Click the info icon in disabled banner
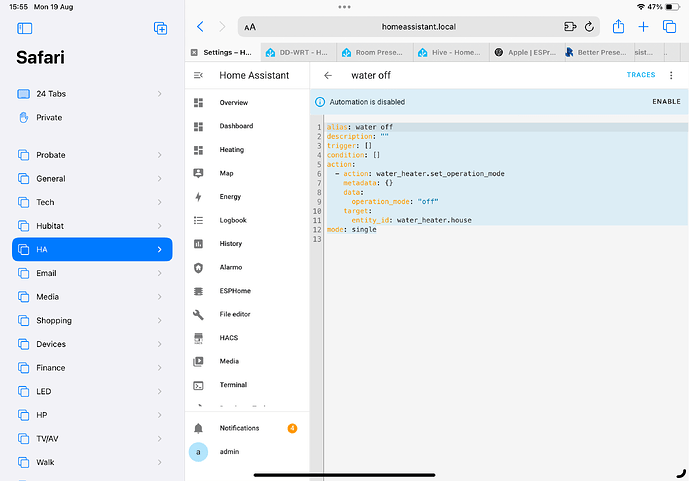Viewport: 689px width, 481px height. click(320, 102)
